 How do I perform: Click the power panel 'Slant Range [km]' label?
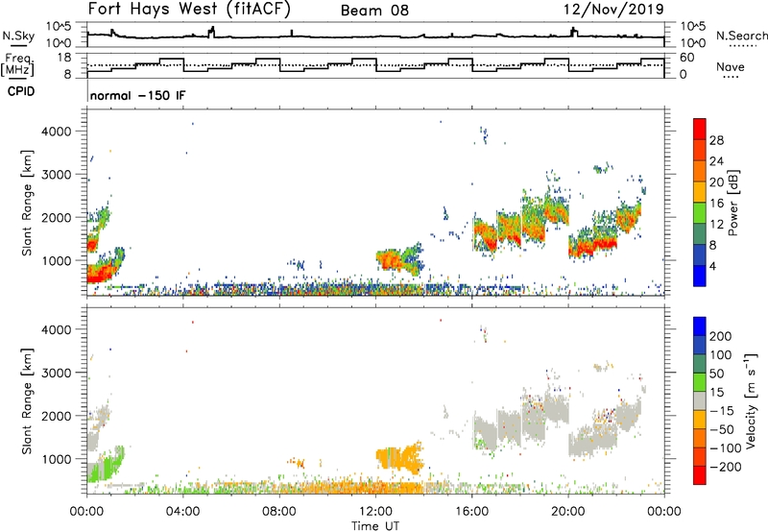pos(26,203)
